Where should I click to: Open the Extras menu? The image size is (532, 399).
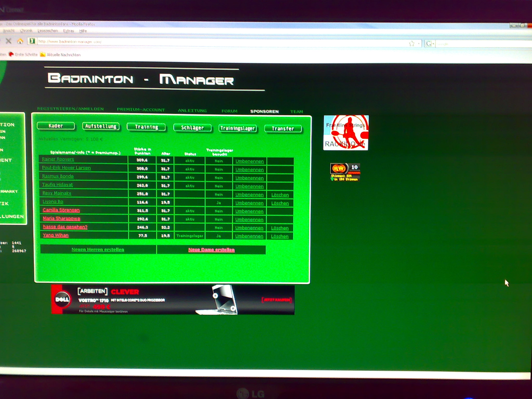pyautogui.click(x=69, y=31)
